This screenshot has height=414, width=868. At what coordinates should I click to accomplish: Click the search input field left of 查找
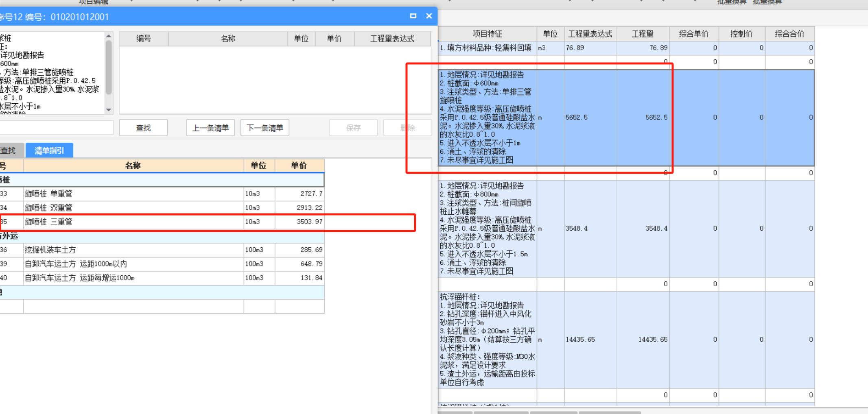click(57, 128)
